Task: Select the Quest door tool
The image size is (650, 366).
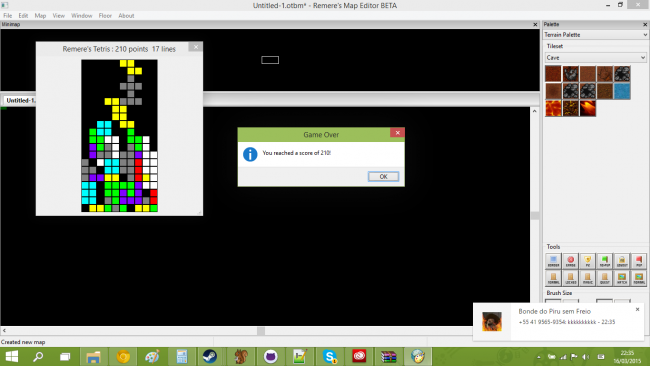Action: pyautogui.click(x=605, y=278)
